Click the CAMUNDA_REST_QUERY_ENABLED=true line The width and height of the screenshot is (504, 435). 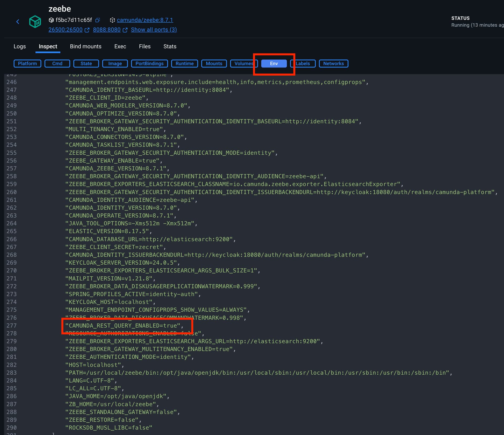tap(124, 326)
